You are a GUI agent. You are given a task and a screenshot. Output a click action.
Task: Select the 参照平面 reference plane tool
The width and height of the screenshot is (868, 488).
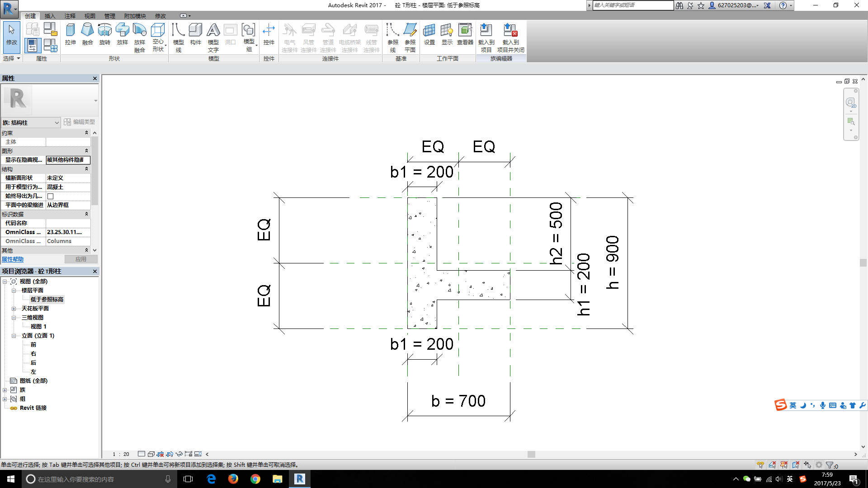pyautogui.click(x=410, y=38)
